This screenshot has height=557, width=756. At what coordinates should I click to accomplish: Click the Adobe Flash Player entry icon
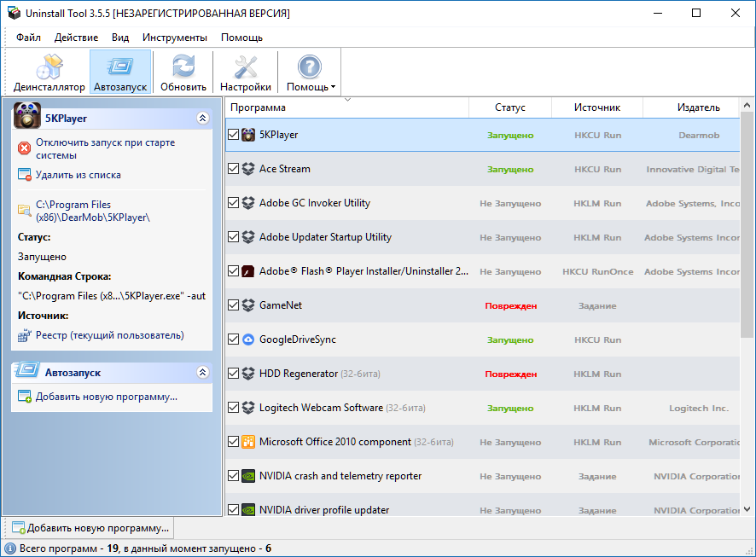coord(248,271)
